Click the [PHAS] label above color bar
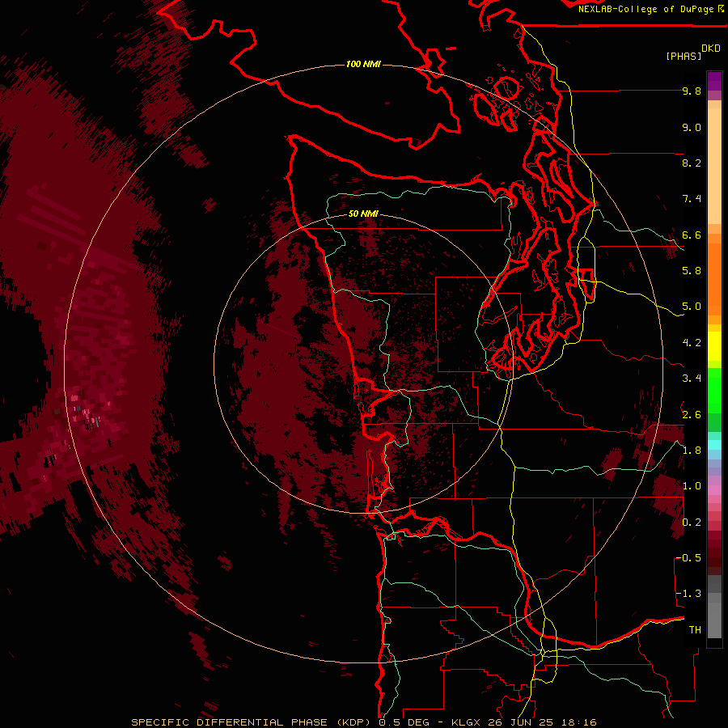Screen dimensions: 728x728 point(684,56)
